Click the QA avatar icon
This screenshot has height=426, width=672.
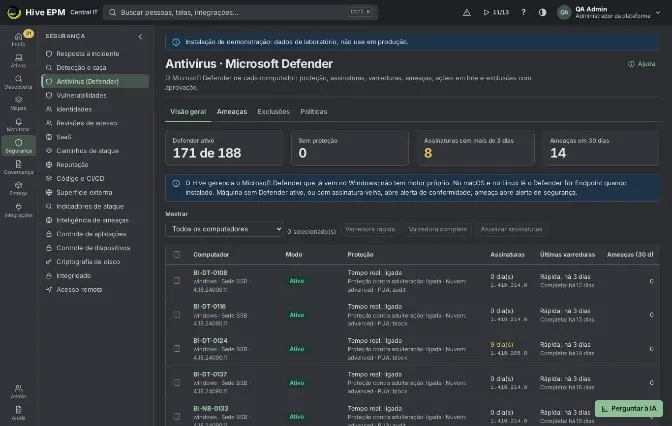pyautogui.click(x=564, y=12)
